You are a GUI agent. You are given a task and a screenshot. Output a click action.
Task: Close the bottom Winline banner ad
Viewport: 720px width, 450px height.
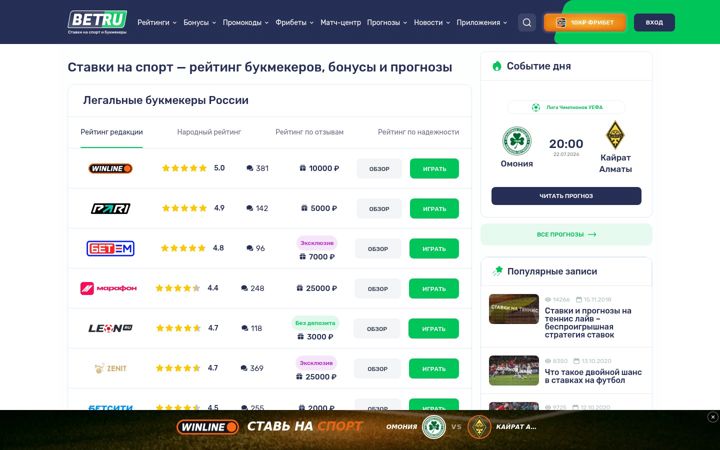coord(713,417)
